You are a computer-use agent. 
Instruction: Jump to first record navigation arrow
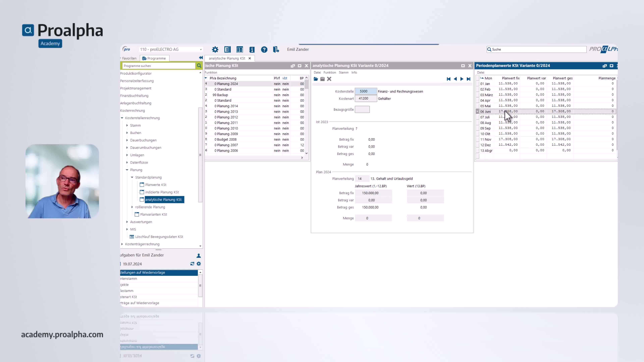(448, 79)
